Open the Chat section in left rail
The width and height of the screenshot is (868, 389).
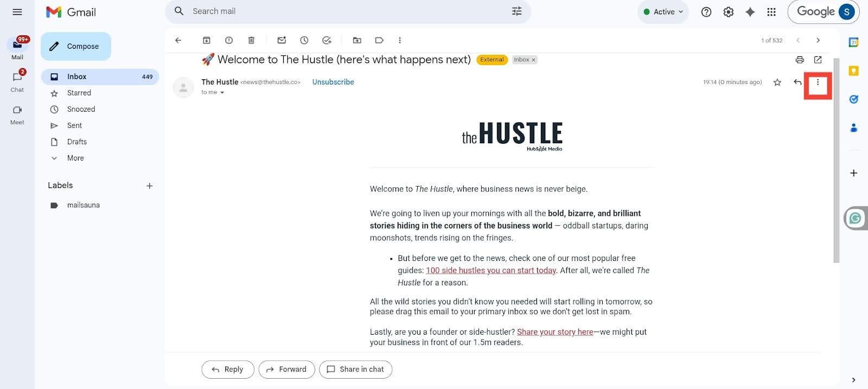17,81
